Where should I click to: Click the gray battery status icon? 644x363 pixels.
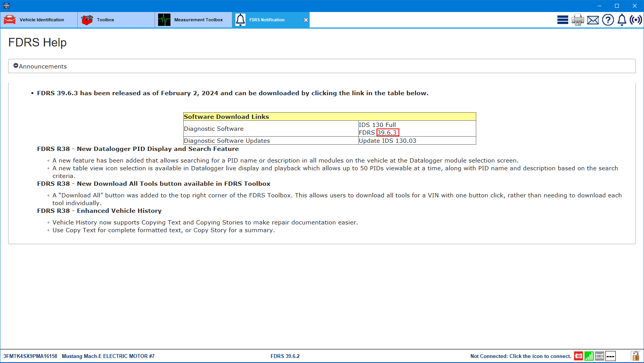click(x=599, y=356)
